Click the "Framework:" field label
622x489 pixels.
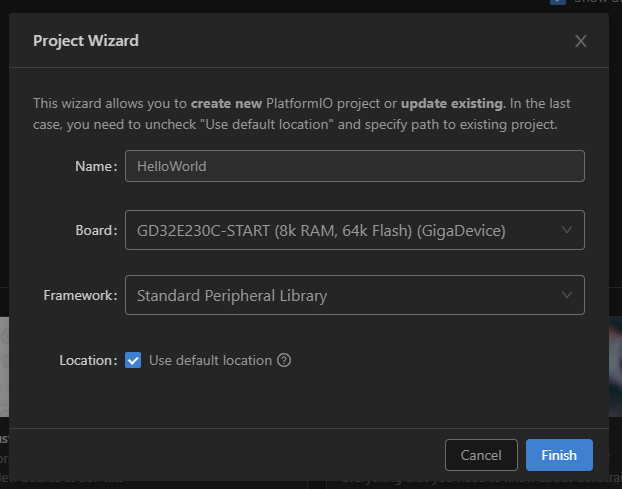tap(80, 295)
